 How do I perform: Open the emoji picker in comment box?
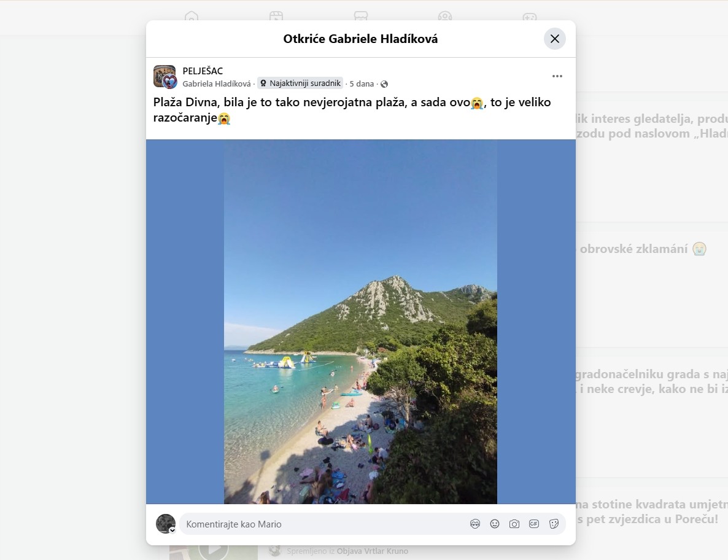tap(495, 524)
